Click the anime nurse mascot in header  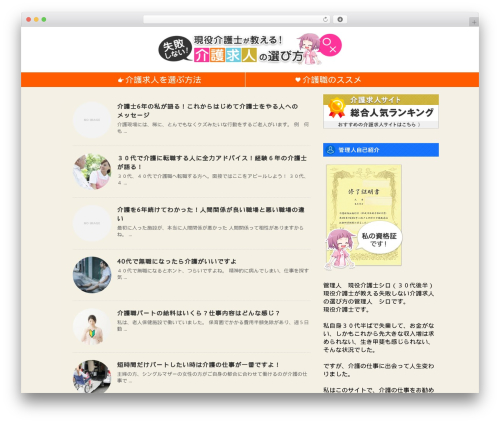(x=310, y=49)
